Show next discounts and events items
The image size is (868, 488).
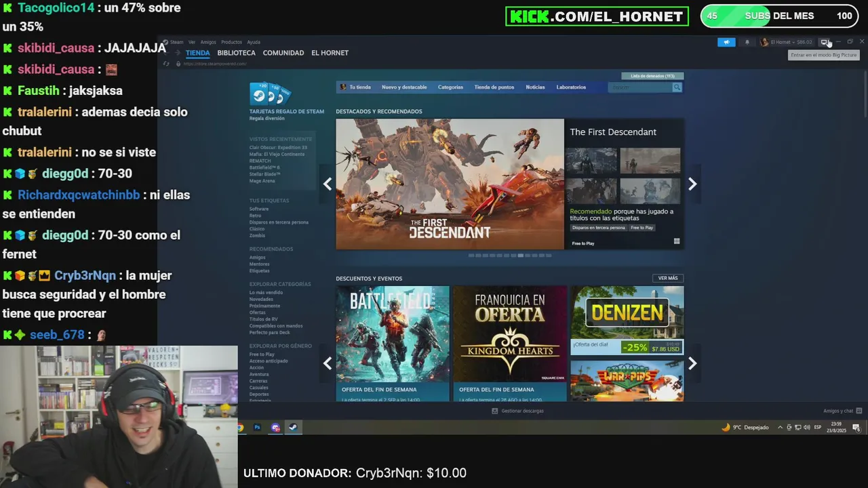[692, 363]
